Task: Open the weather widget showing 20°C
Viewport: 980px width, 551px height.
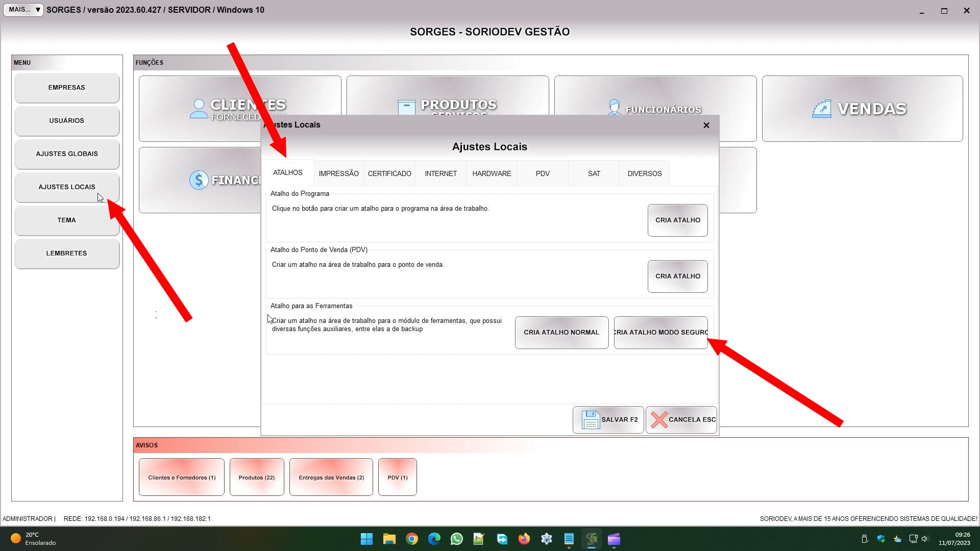Action: (x=34, y=539)
